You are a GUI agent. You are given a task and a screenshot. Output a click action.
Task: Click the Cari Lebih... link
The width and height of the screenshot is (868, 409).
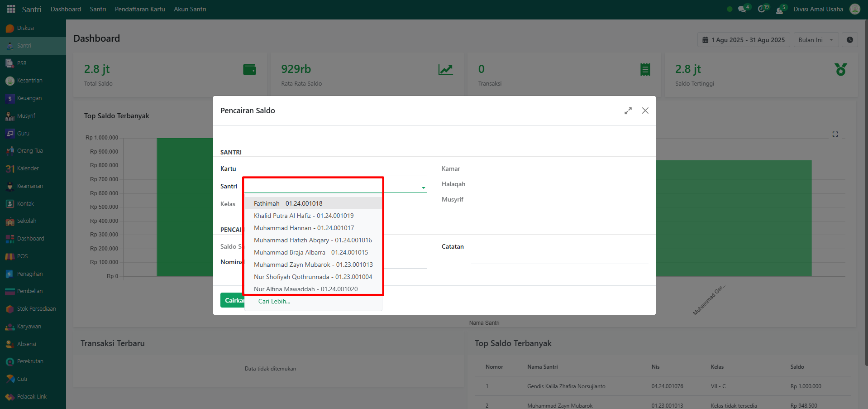click(x=274, y=302)
